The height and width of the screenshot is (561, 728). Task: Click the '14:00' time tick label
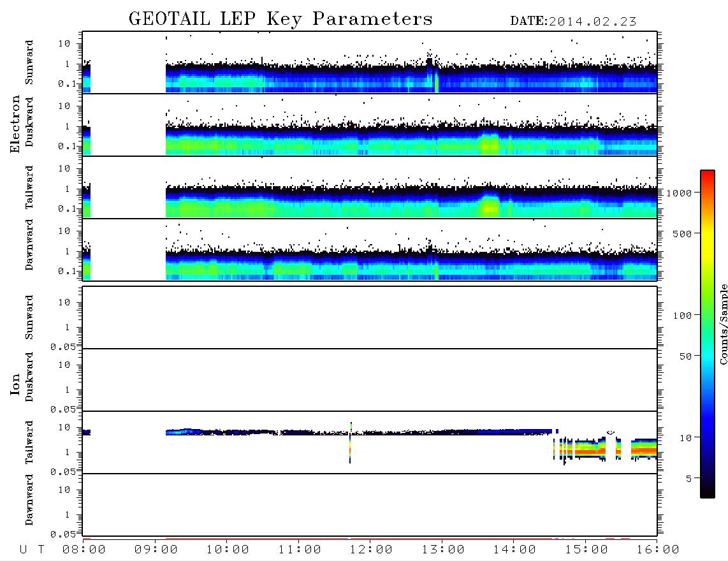pyautogui.click(x=514, y=550)
